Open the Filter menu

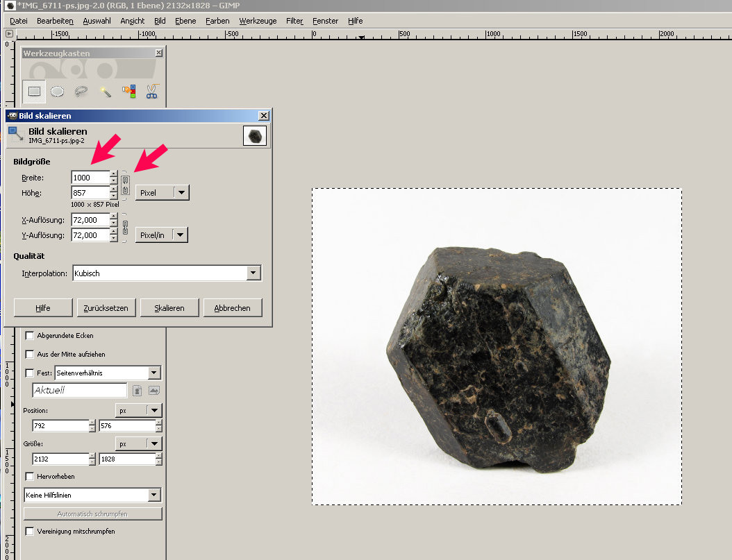click(294, 21)
